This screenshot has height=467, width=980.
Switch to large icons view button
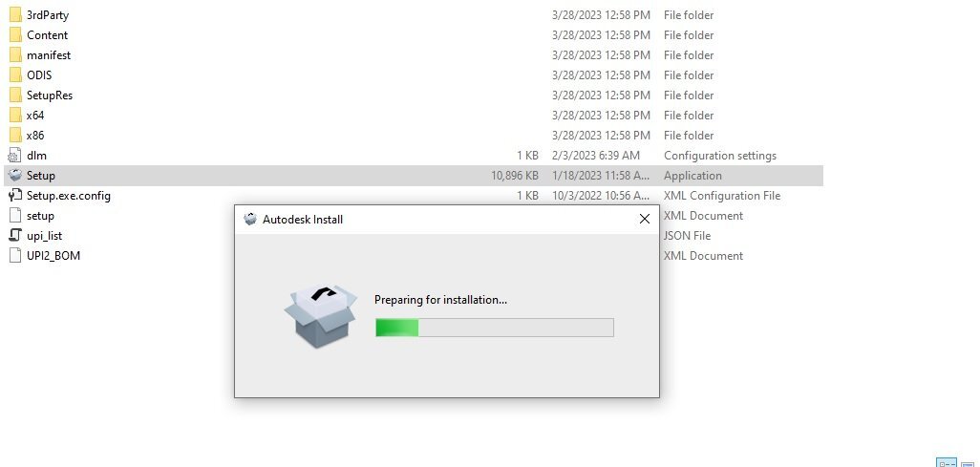(x=969, y=463)
